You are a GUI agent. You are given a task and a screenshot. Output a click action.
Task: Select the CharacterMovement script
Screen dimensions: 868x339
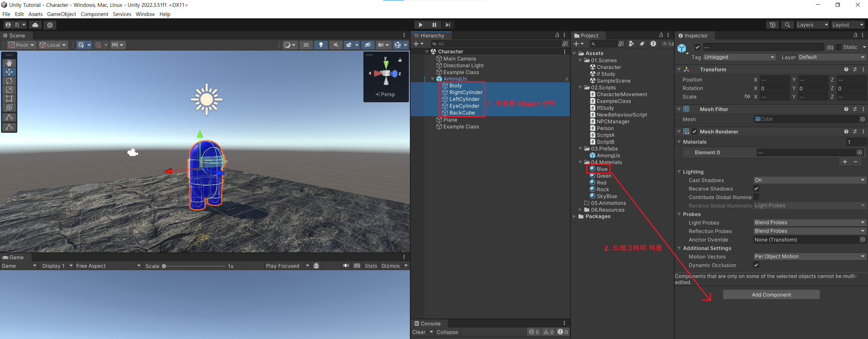[x=619, y=94]
